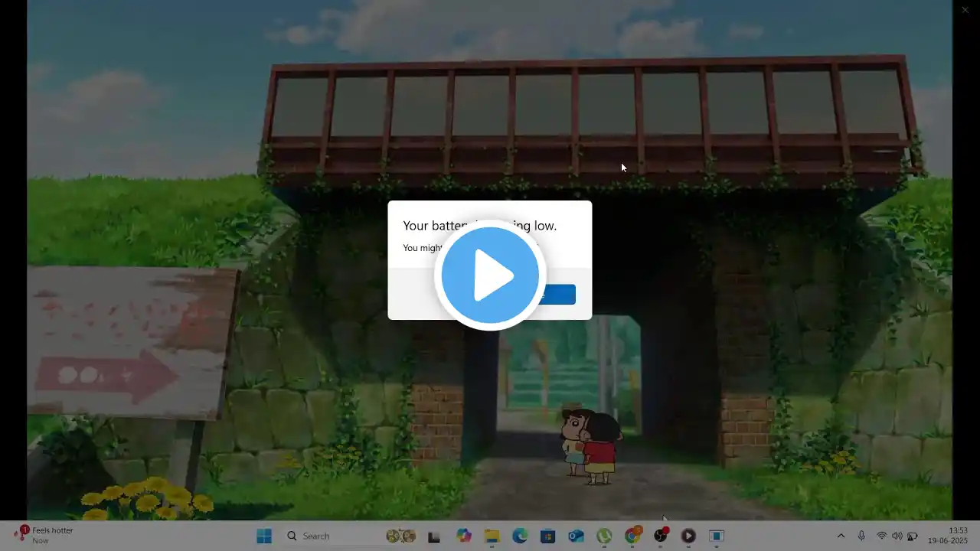Image resolution: width=980 pixels, height=551 pixels.
Task: Open the Windows Start menu
Action: click(x=264, y=536)
